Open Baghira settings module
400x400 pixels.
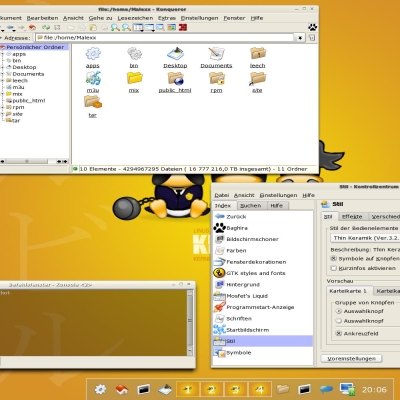[263, 228]
